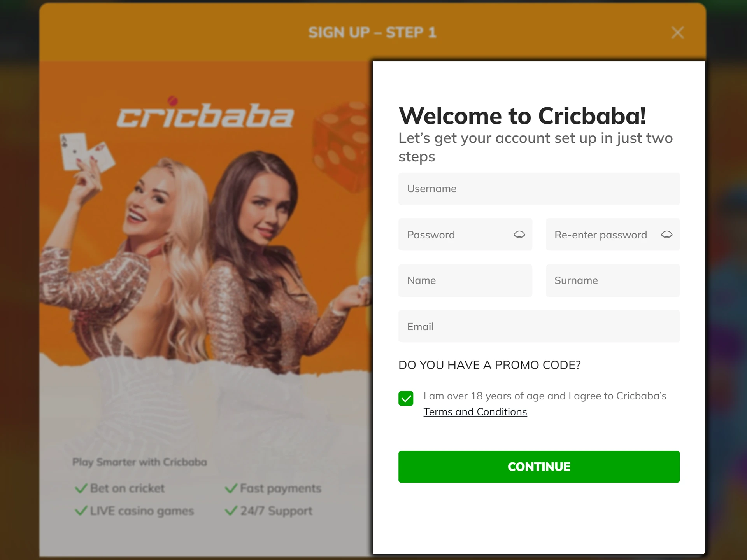This screenshot has height=560, width=747.
Task: Close the sign up modal dialog
Action: click(x=678, y=32)
